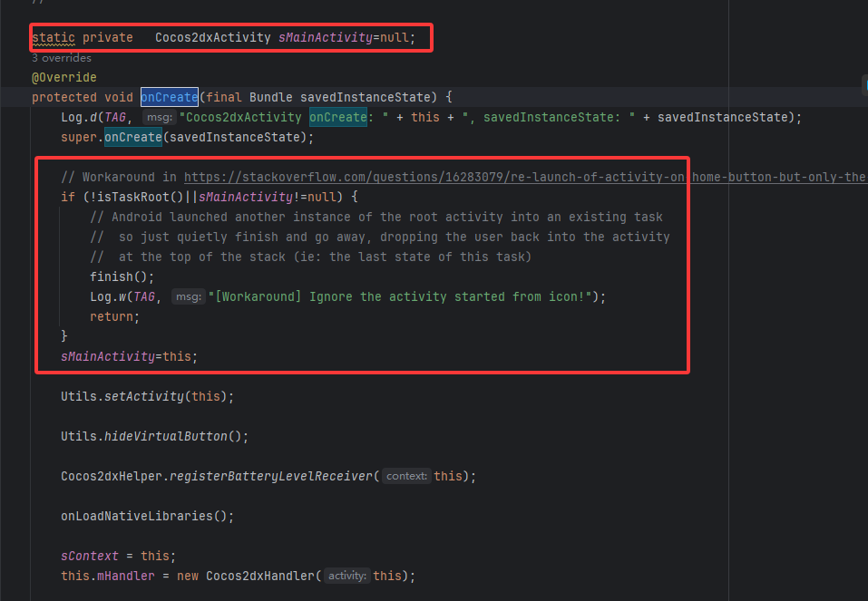
Task: Click the "activity:" parameter hint
Action: pyautogui.click(x=347, y=576)
